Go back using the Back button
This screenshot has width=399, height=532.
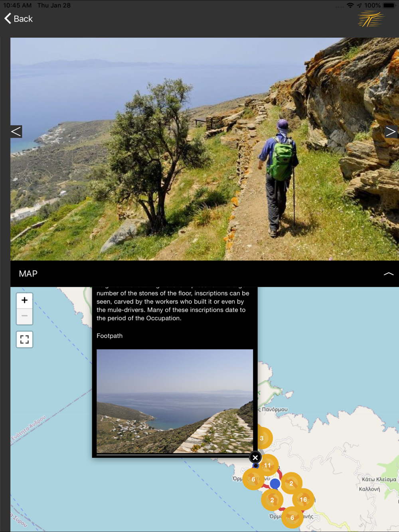pos(18,19)
